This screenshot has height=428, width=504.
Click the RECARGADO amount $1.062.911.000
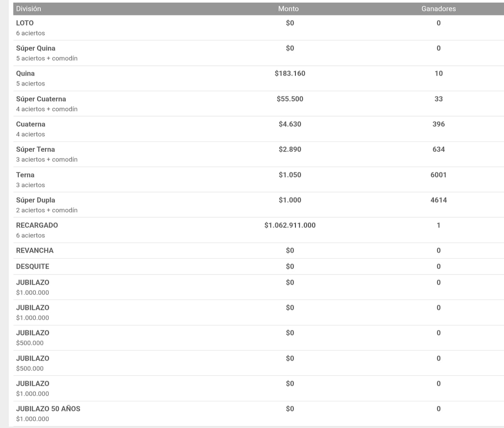tap(290, 225)
